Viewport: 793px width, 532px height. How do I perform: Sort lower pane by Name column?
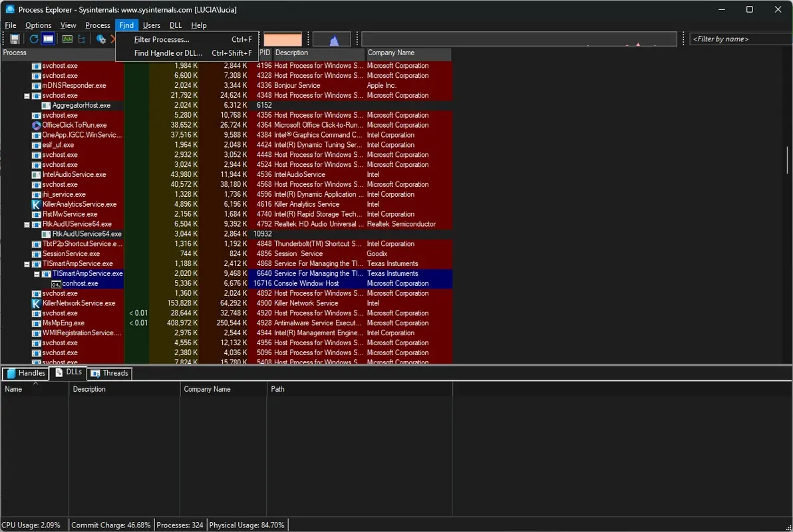pyautogui.click(x=35, y=389)
